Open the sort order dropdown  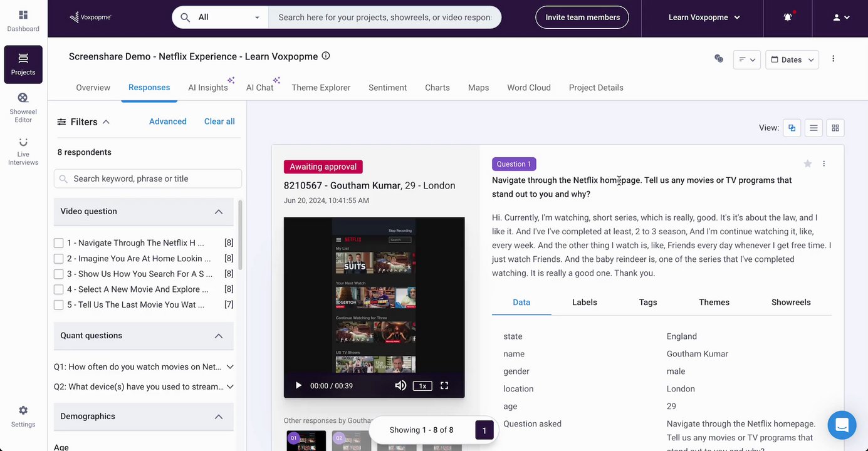pyautogui.click(x=746, y=60)
